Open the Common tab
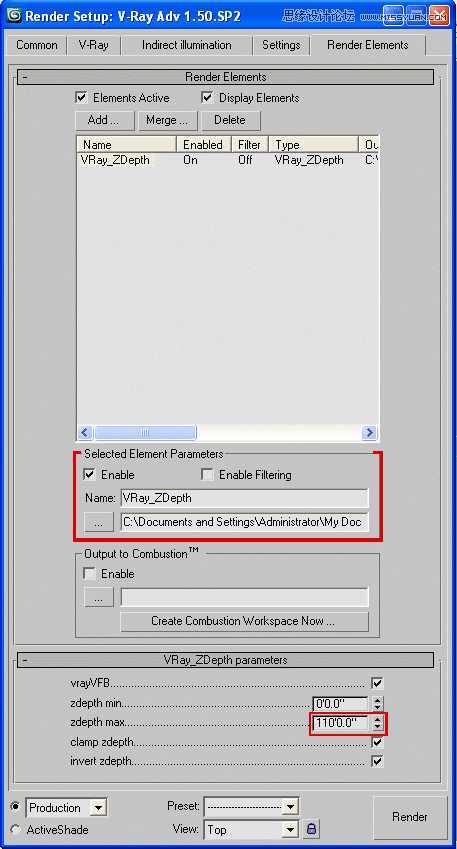Image resolution: width=457 pixels, height=849 pixels. click(x=37, y=45)
